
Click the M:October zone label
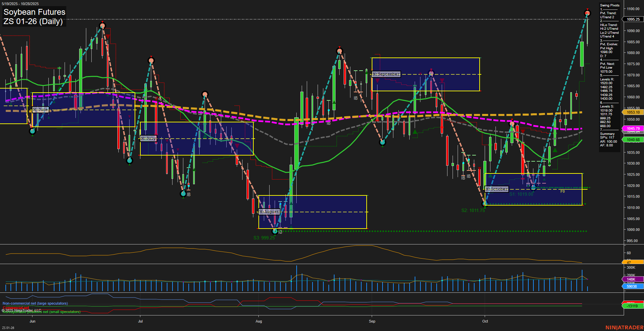coord(496,189)
